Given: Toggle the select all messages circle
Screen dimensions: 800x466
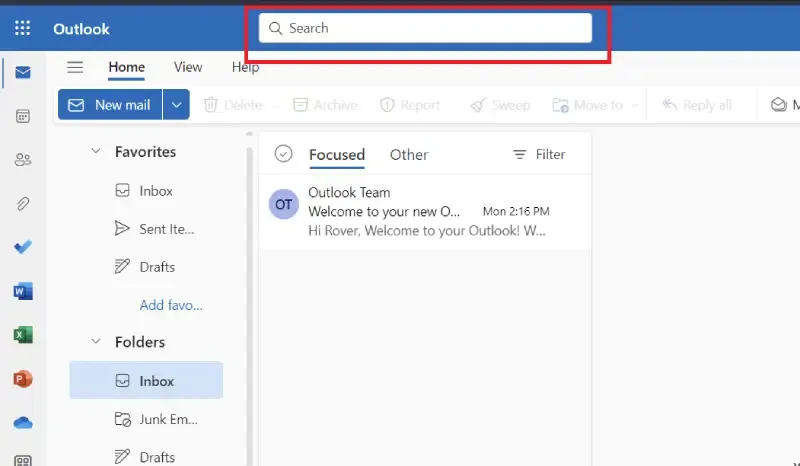Looking at the screenshot, I should [283, 154].
